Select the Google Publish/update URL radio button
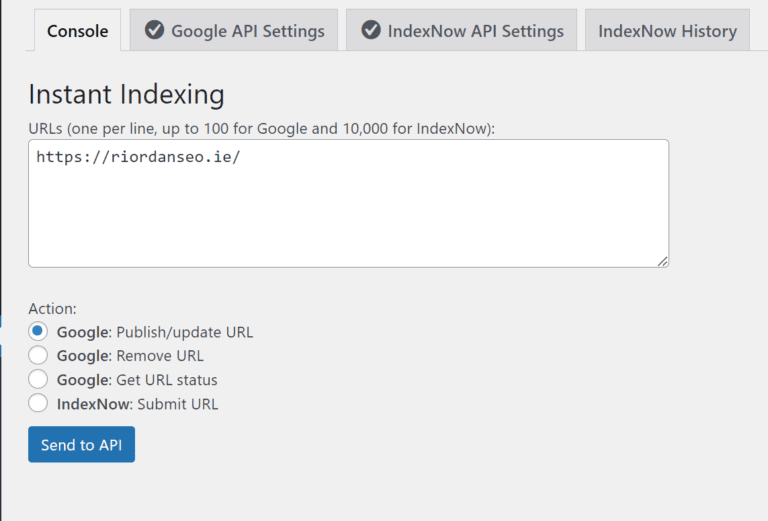 [38, 331]
